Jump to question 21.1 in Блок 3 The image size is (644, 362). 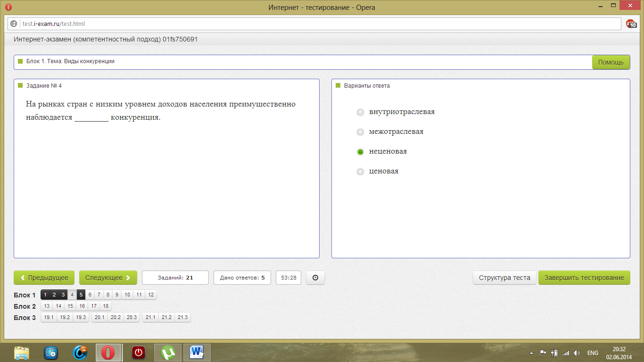[150, 318]
